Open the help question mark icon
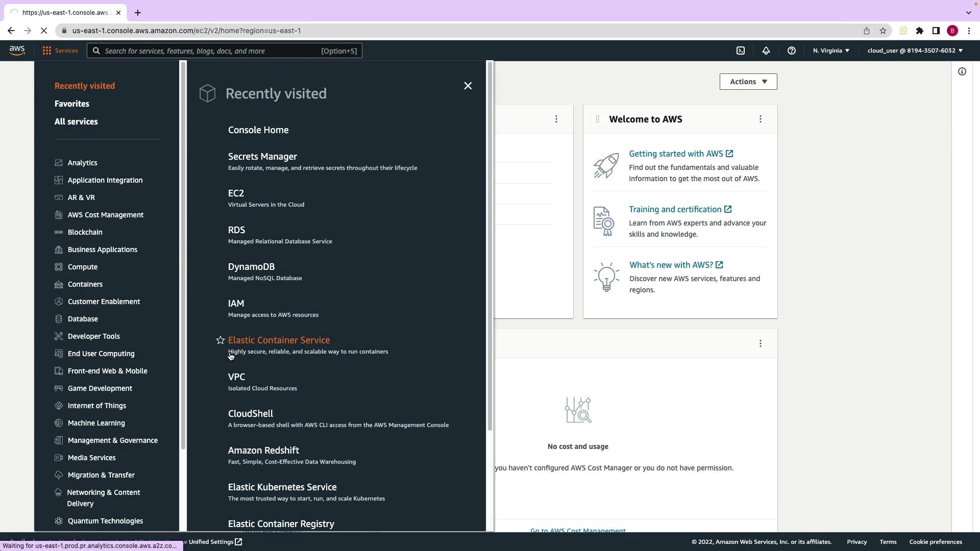 point(791,51)
